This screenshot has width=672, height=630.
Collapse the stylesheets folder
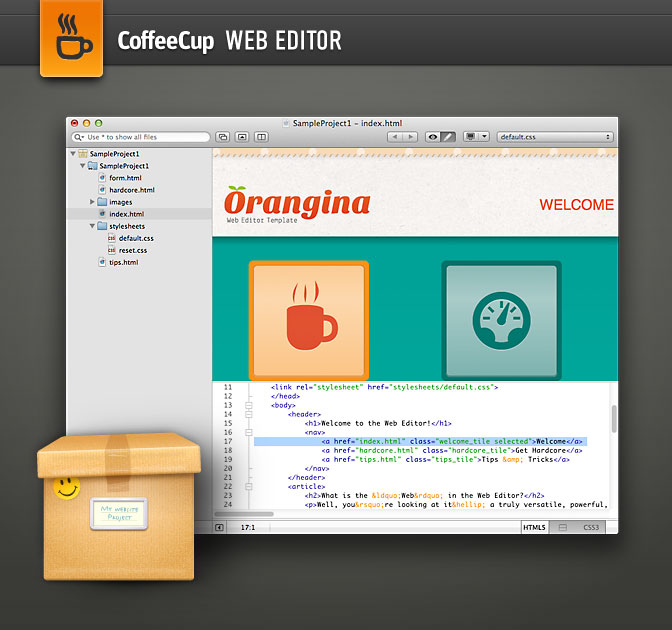pos(92,226)
